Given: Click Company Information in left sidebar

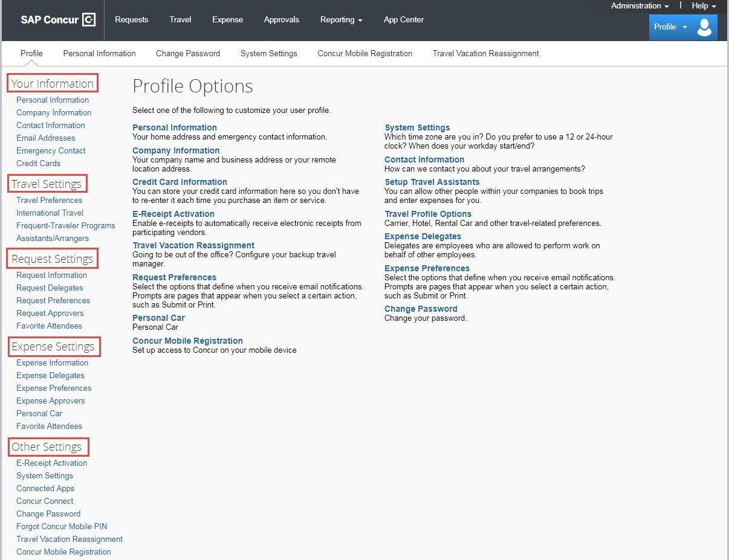Looking at the screenshot, I should click(x=54, y=112).
